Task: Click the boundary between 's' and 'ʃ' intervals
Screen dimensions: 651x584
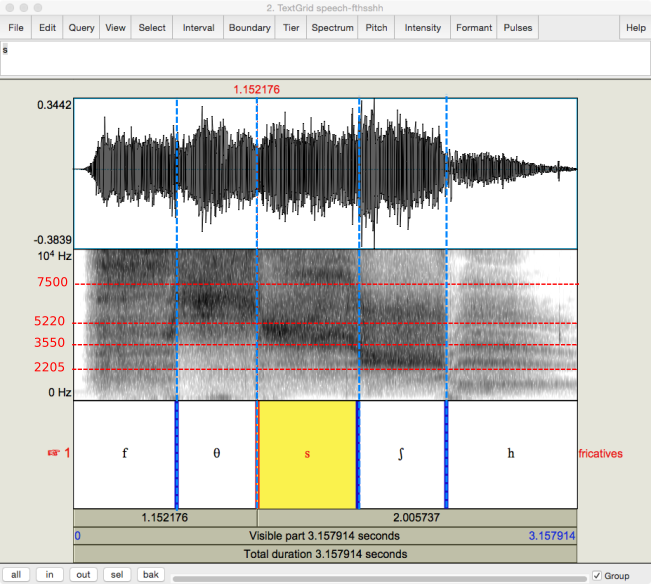Action: coord(358,454)
